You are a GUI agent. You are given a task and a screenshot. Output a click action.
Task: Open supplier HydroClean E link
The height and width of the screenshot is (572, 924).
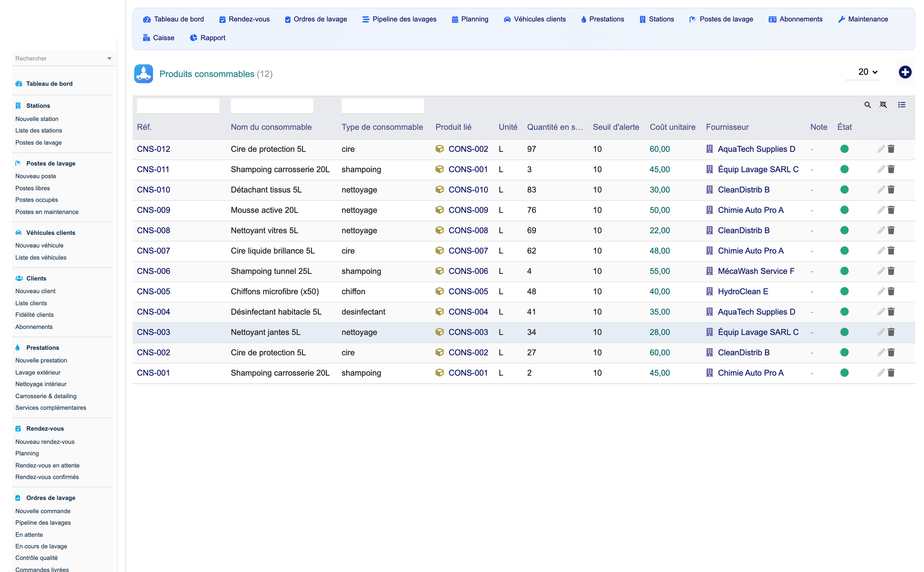[x=743, y=291]
